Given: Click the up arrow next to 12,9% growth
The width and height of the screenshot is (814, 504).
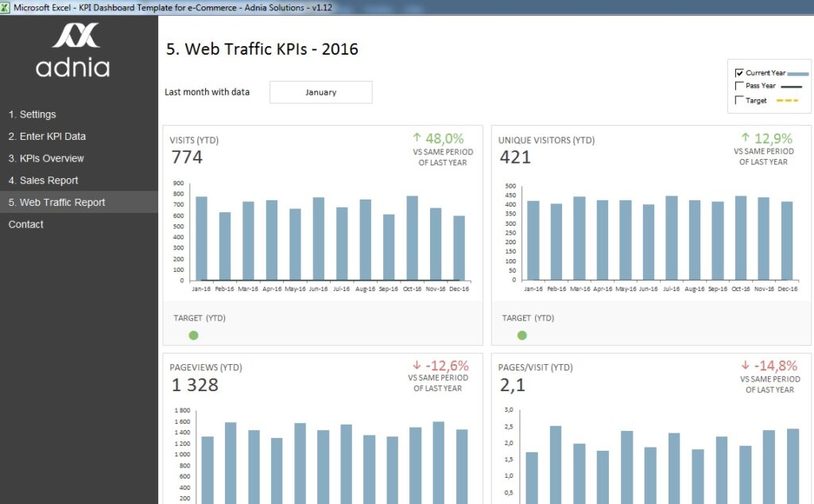Looking at the screenshot, I should click(746, 139).
